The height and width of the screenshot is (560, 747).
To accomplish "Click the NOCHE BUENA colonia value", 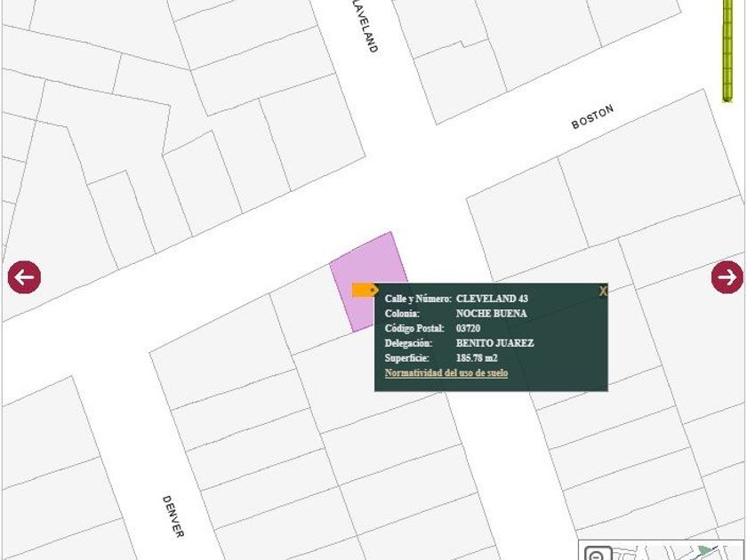I will (x=491, y=313).
